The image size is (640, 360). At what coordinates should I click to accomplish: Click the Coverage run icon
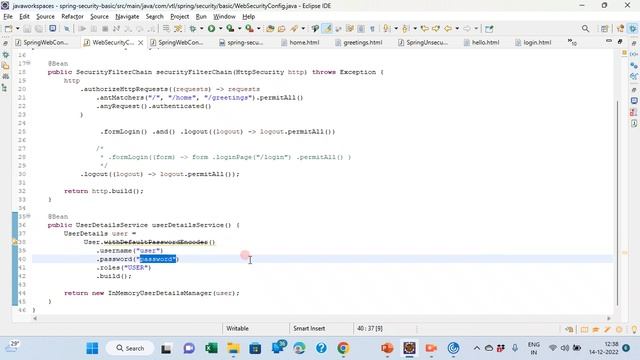(x=230, y=29)
